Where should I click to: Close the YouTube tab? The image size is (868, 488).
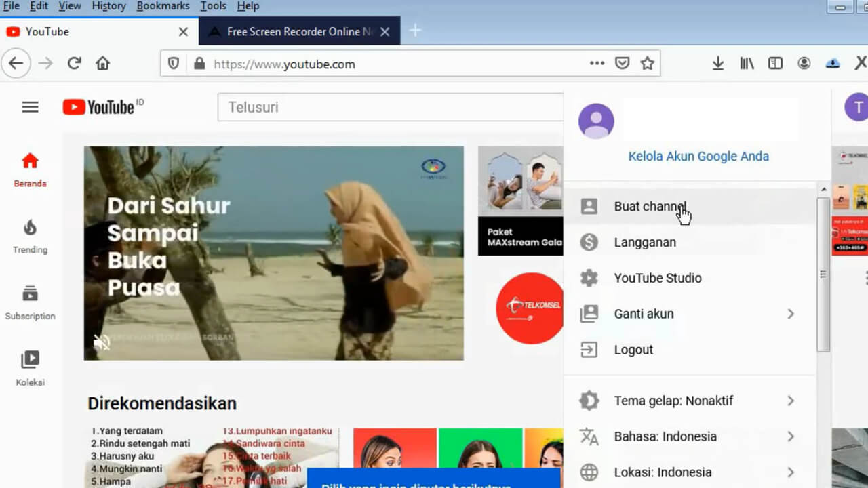(183, 31)
